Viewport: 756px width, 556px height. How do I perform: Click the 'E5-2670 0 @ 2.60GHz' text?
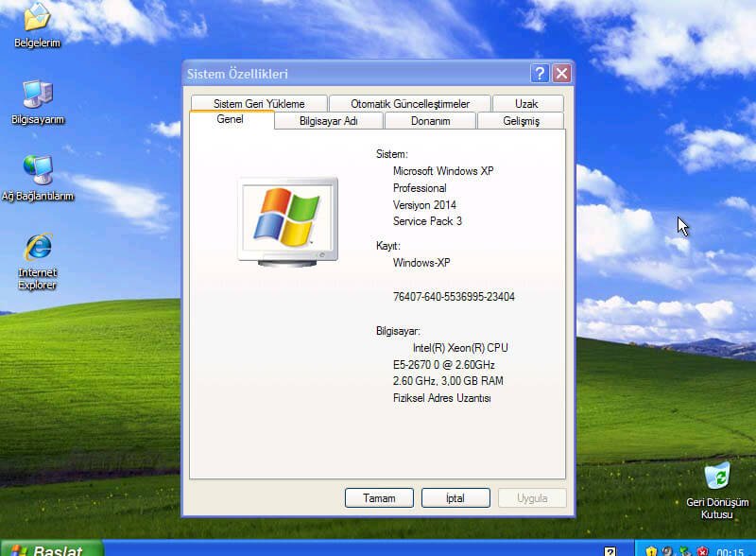[443, 365]
